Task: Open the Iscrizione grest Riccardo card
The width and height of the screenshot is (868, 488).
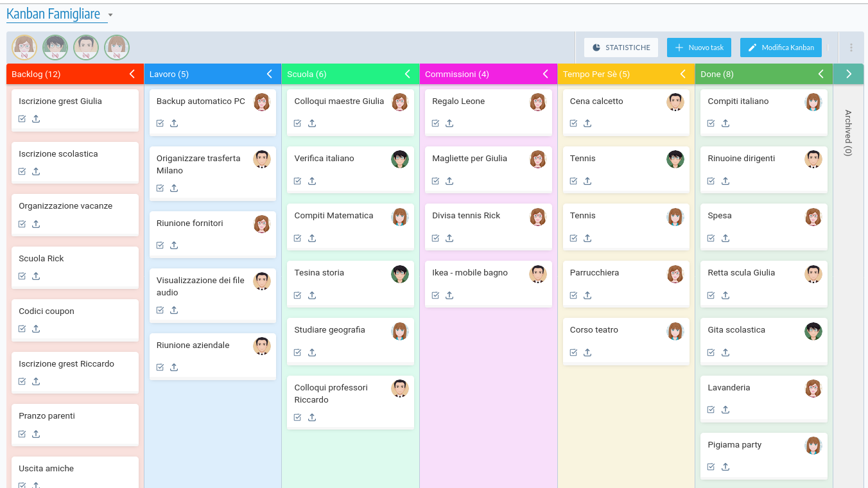Action: (x=75, y=372)
